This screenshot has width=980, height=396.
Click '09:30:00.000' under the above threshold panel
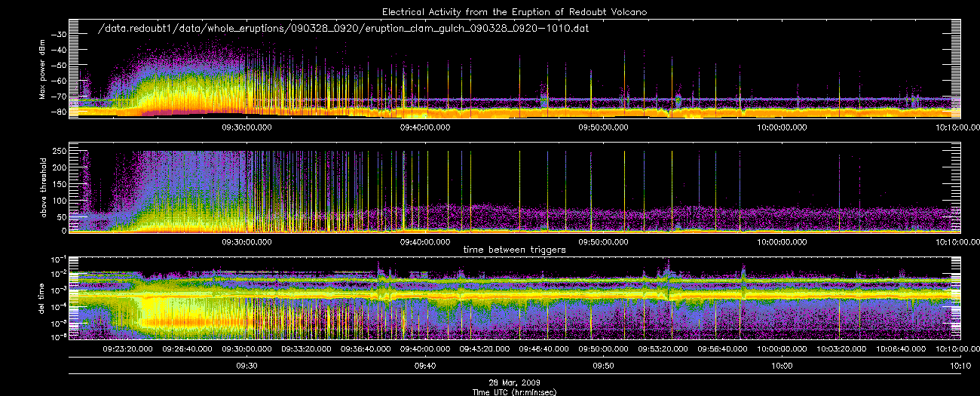tap(247, 242)
